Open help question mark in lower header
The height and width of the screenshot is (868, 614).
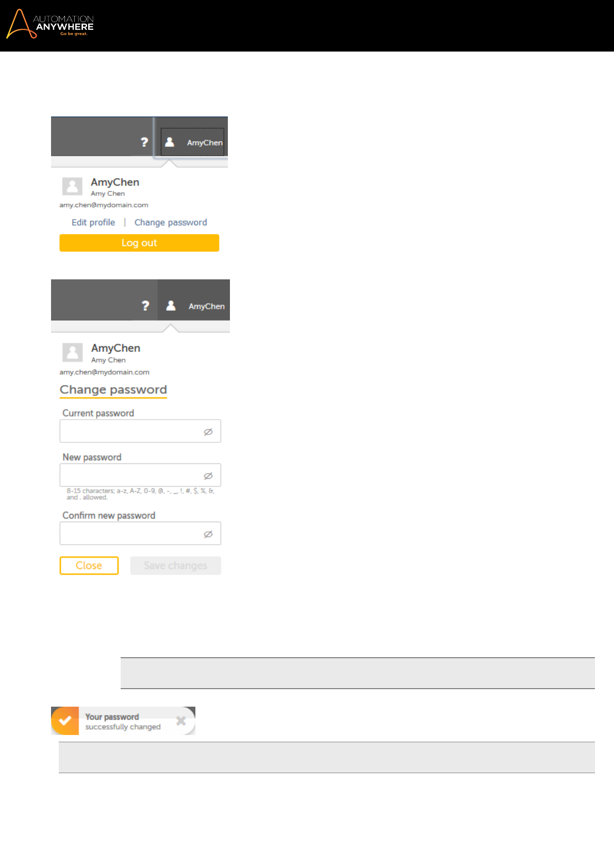pyautogui.click(x=145, y=306)
